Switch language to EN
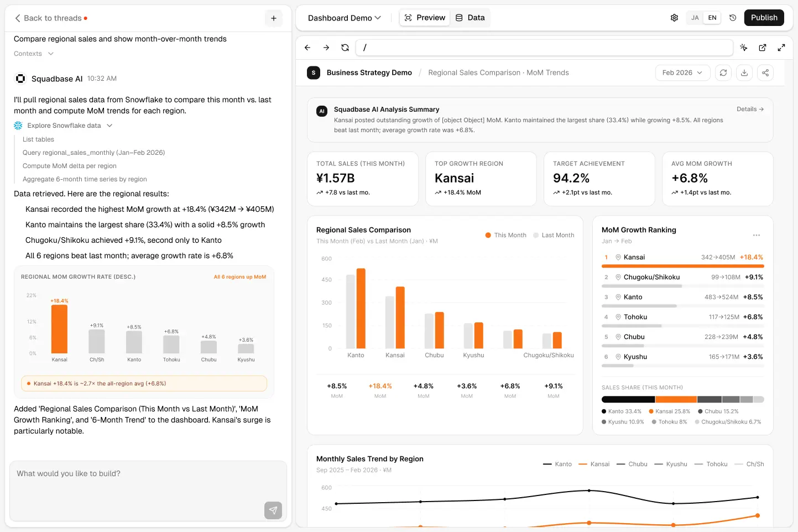The height and width of the screenshot is (532, 798). [712, 18]
